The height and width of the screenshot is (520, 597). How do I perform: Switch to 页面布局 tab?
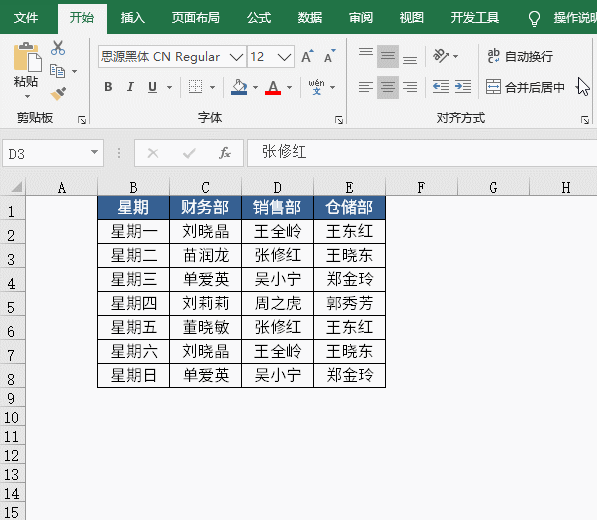(x=195, y=18)
